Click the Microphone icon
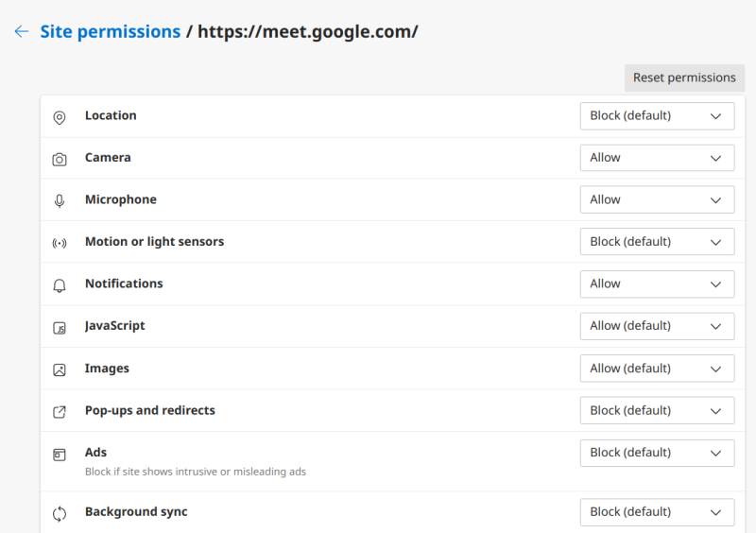This screenshot has height=533, width=756. pos(60,201)
